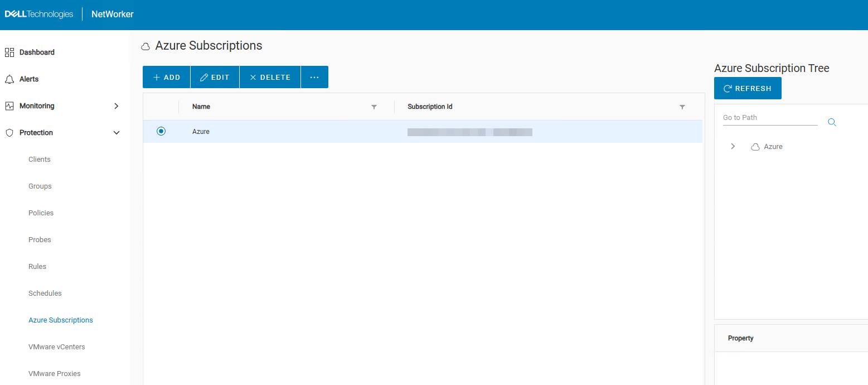Navigate to Policies
Viewport: 868px width, 385px height.
coord(41,213)
